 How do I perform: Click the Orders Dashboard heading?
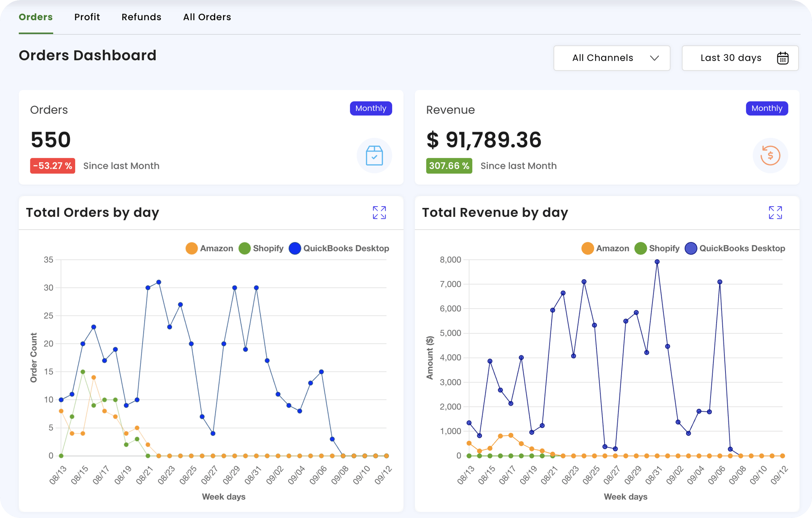coord(88,55)
